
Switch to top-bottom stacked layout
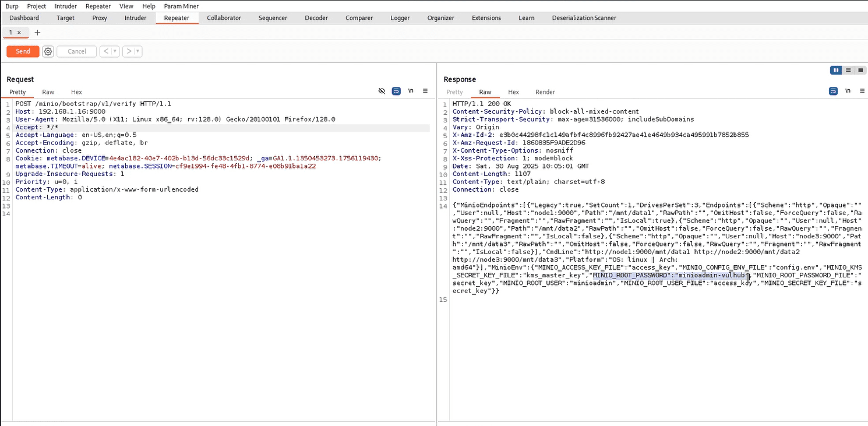pyautogui.click(x=849, y=70)
